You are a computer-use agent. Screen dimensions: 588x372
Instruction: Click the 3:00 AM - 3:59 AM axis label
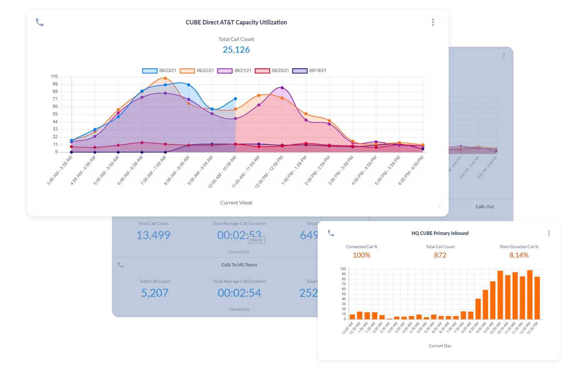point(59,170)
